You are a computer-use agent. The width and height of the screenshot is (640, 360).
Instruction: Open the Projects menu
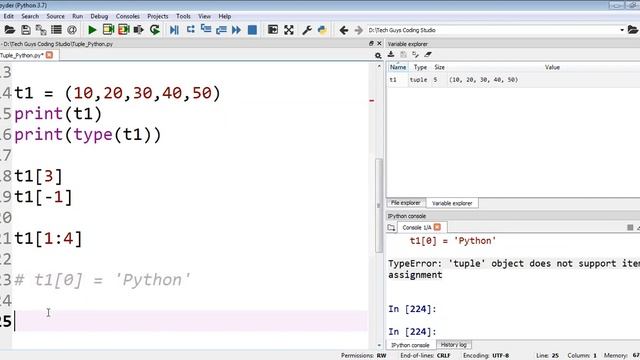pyautogui.click(x=158, y=16)
